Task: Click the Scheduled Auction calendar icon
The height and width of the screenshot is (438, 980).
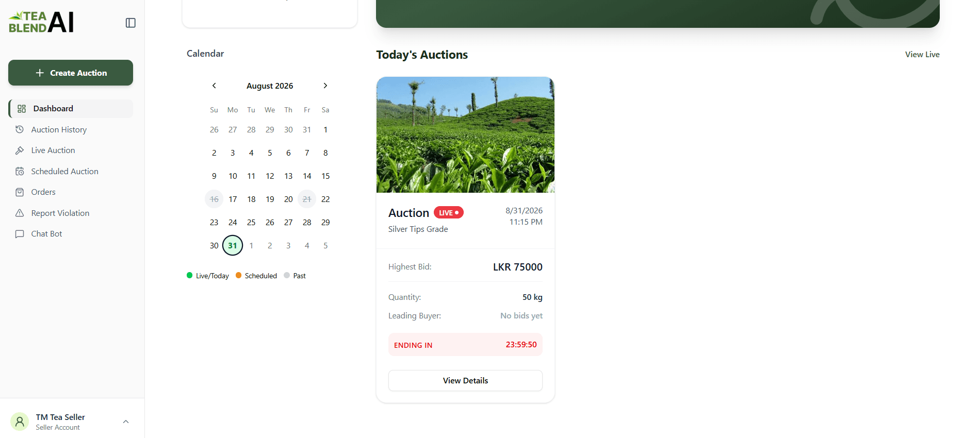Action: (x=20, y=171)
